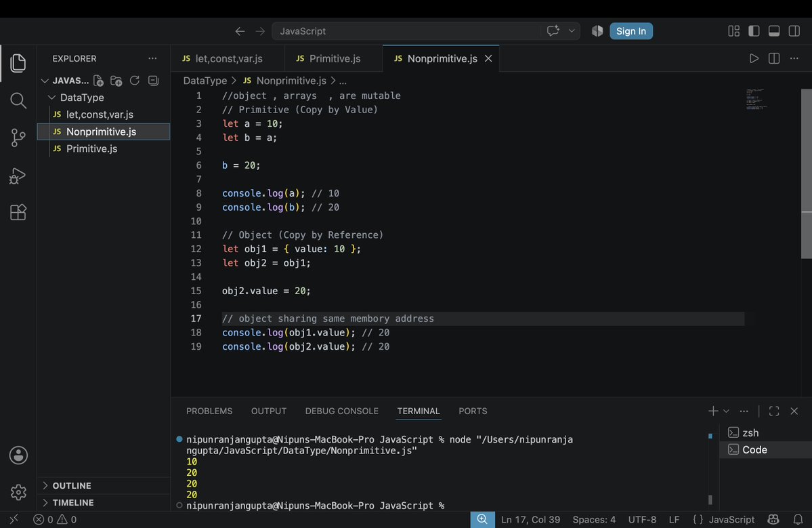Click the JavaScript command center search box
Image resolution: width=812 pixels, height=528 pixels.
(406, 31)
